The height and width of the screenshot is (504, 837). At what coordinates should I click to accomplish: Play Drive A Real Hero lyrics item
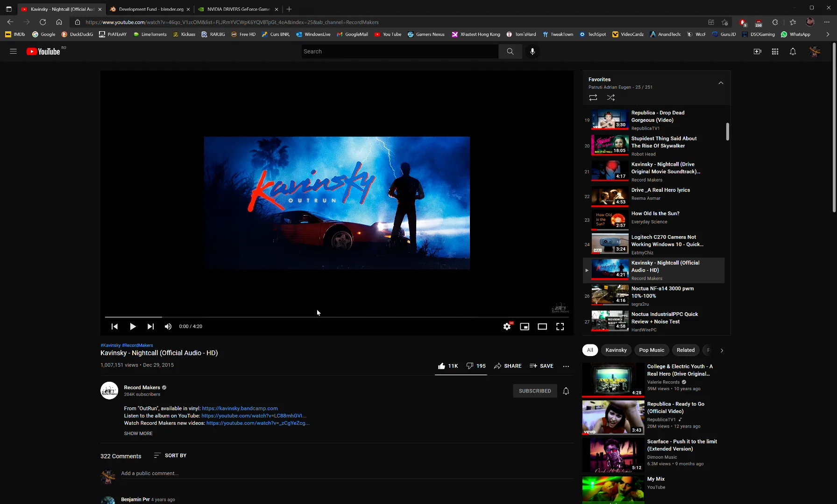(x=654, y=196)
